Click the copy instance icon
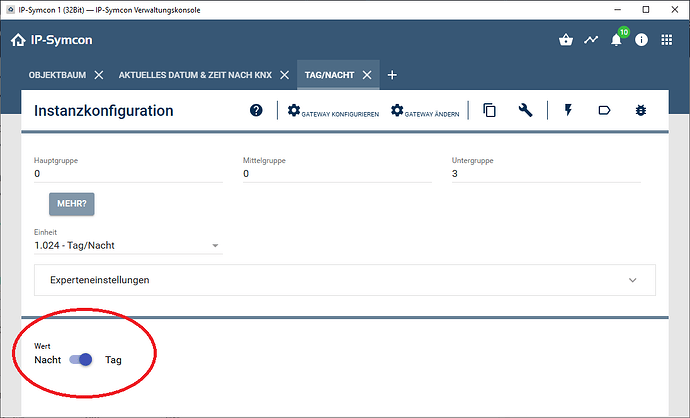This screenshot has height=418, width=690. pos(489,111)
